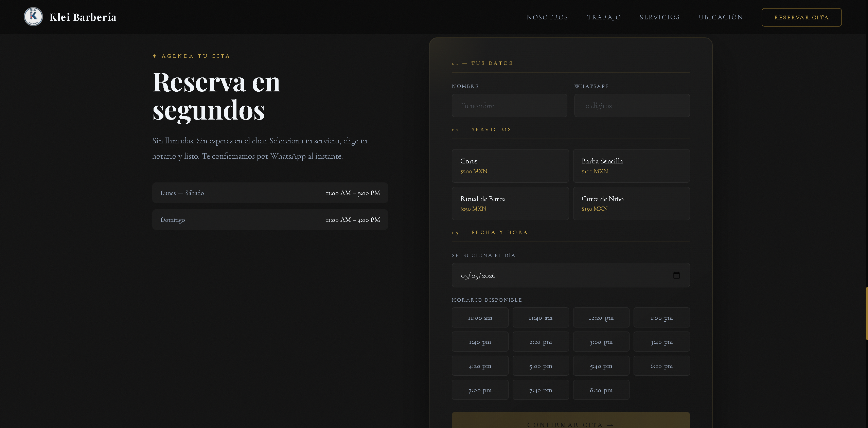Image resolution: width=868 pixels, height=428 pixels.
Task: Select the 3:00 pm time slot
Action: click(601, 342)
